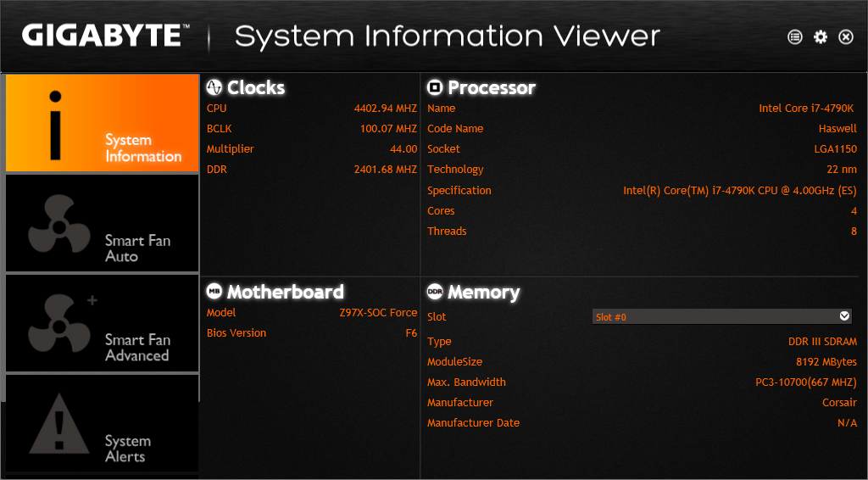Click the Technology label

(455, 170)
